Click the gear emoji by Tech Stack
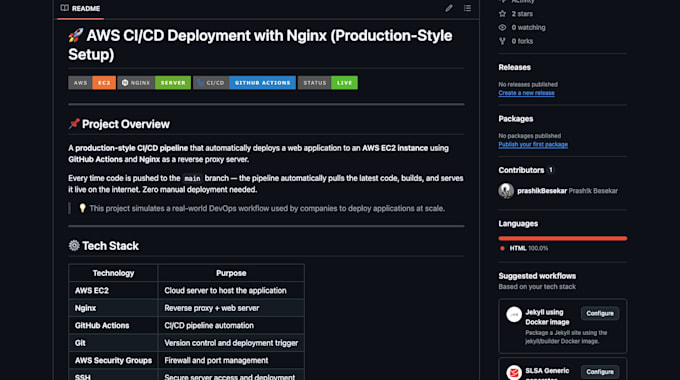Screen dimensions: 680x380 point(74,246)
